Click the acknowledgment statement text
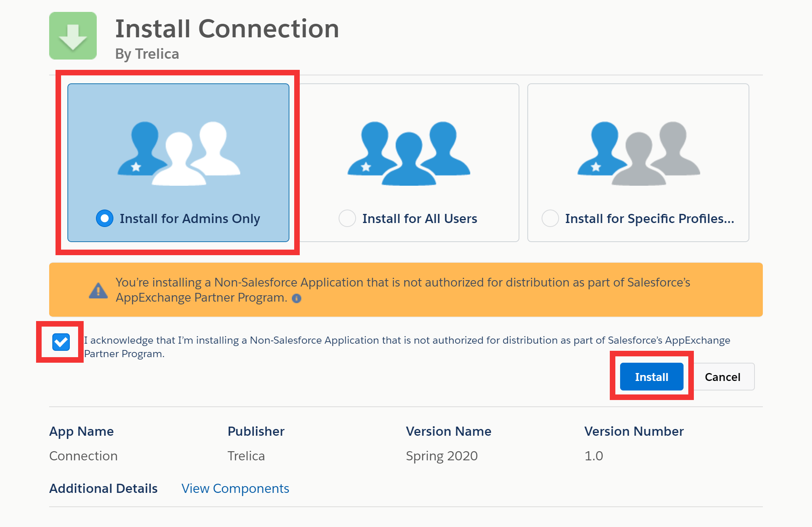Screen dimensions: 812x527 tap(407, 347)
